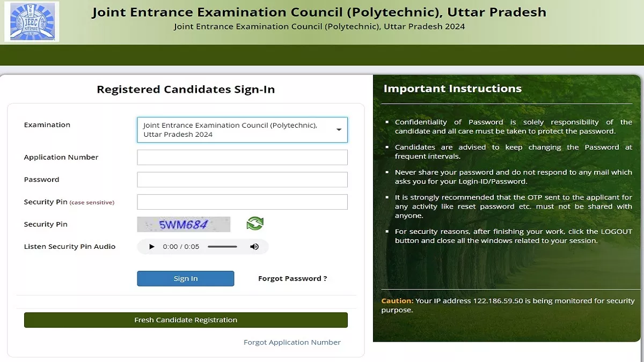Image resolution: width=644 pixels, height=362 pixels.
Task: Click the Listen Security Pin Audio label
Action: pos(70,247)
